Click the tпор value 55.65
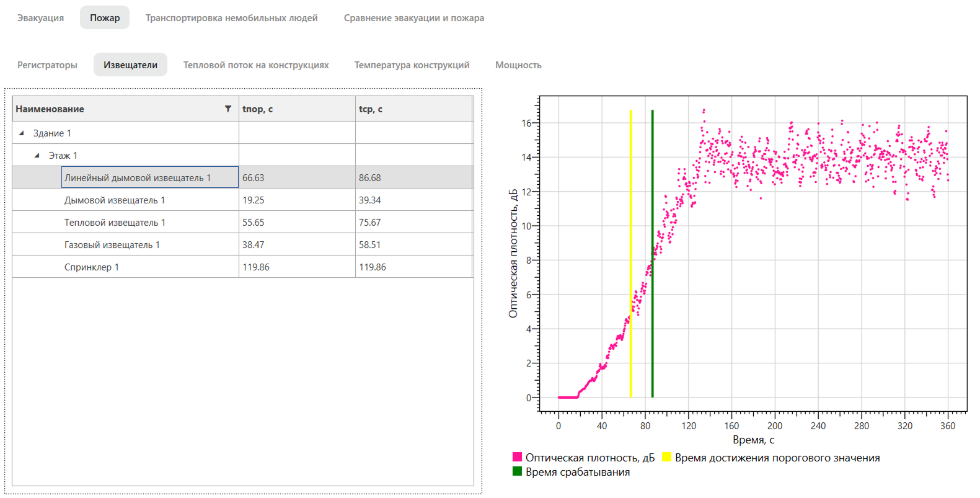 pyautogui.click(x=253, y=223)
